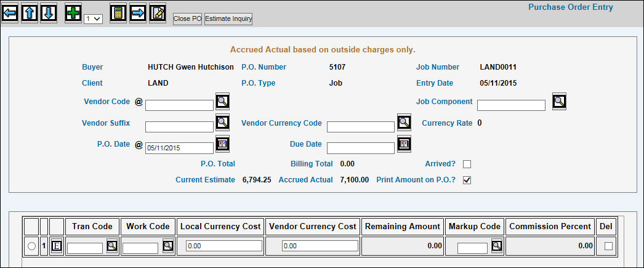This screenshot has width=644, height=268.
Task: Click the Billing Total value 0.00
Action: (347, 164)
